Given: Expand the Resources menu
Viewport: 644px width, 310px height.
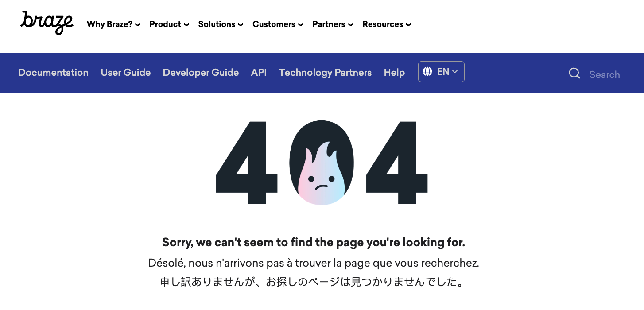Looking at the screenshot, I should tap(387, 24).
